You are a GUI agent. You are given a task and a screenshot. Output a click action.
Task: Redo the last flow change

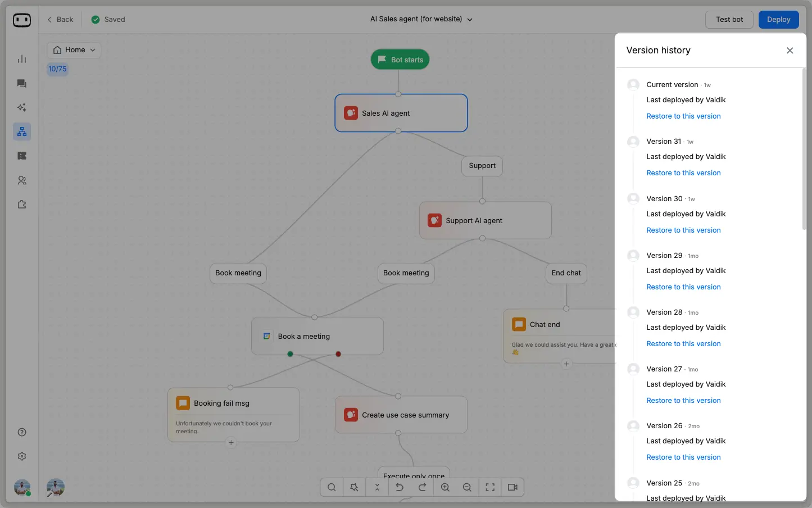[x=422, y=487]
